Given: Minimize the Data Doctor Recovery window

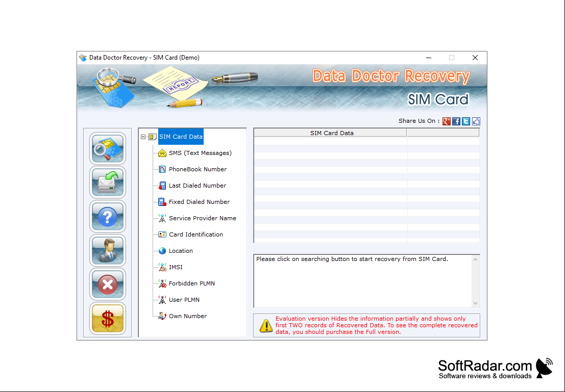Looking at the screenshot, I should point(428,58).
